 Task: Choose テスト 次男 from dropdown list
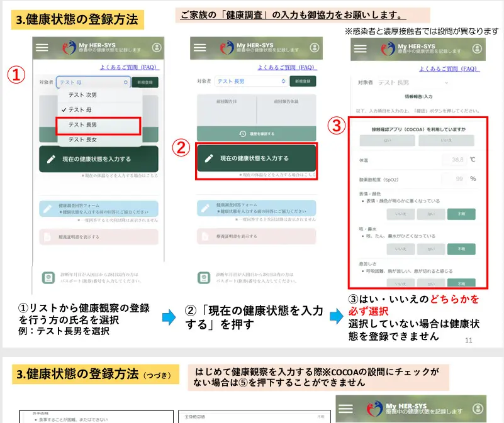99,95
